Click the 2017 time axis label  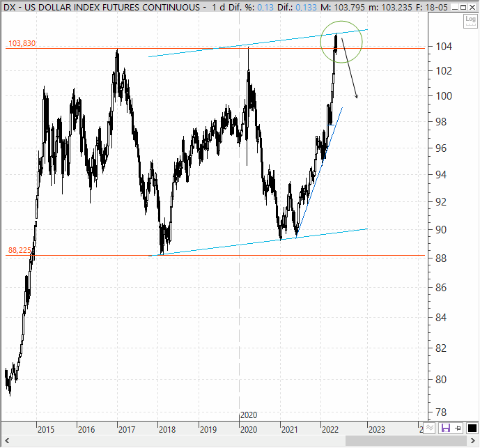tap(127, 430)
